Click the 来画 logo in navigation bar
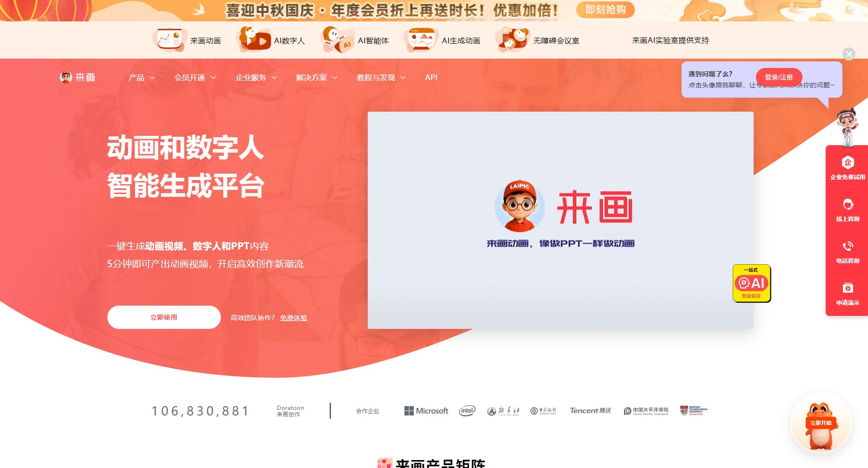Screen dimensions: 868x468 pyautogui.click(x=78, y=77)
